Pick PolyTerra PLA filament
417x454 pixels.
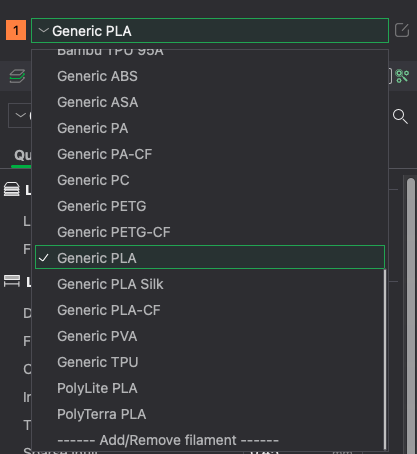[210, 414]
